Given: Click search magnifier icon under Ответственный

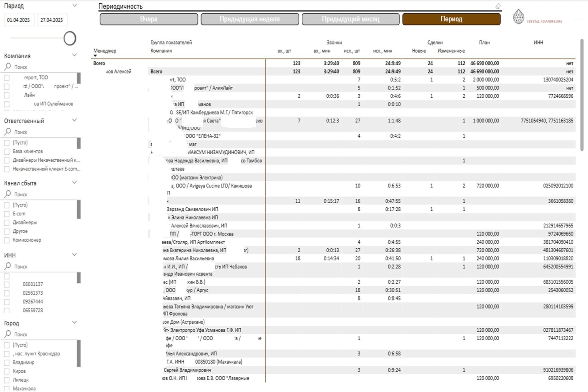Looking at the screenshot, I should coord(8,132).
